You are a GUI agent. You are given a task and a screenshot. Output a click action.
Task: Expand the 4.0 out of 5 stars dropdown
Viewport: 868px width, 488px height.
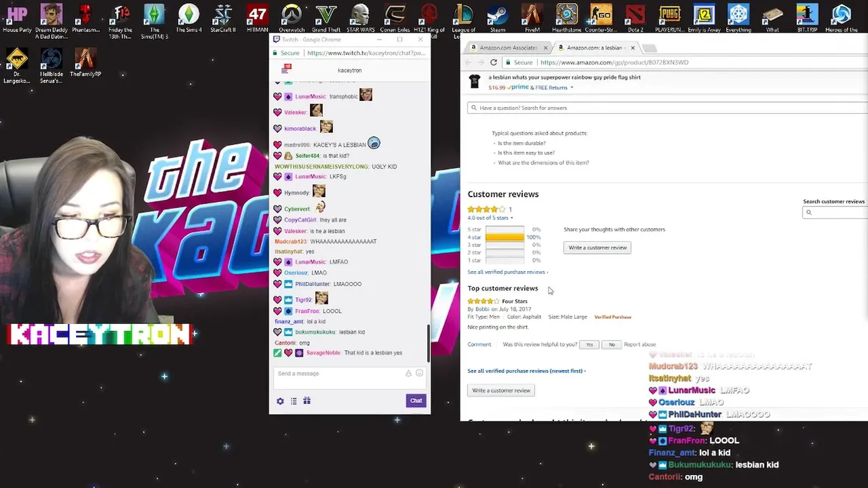coord(490,218)
